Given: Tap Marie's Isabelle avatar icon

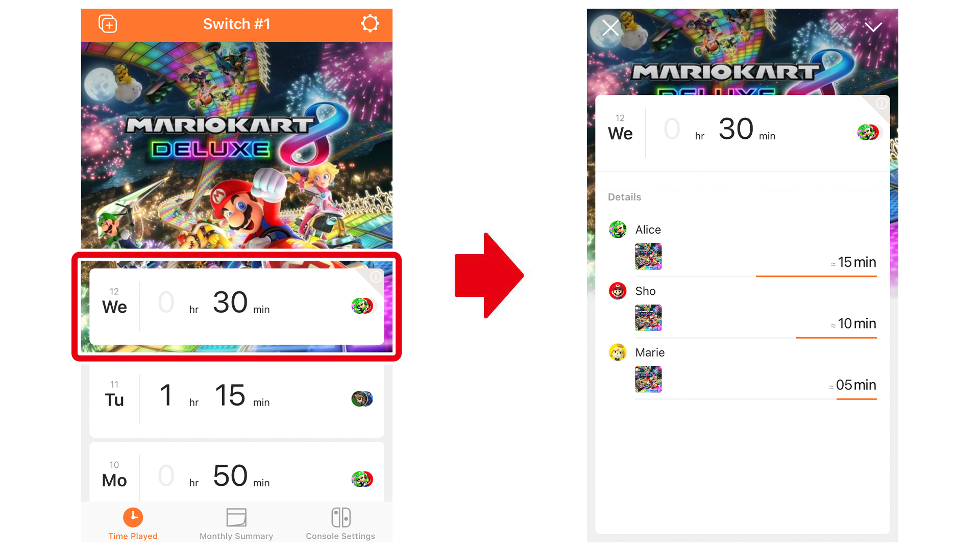Looking at the screenshot, I should (618, 353).
